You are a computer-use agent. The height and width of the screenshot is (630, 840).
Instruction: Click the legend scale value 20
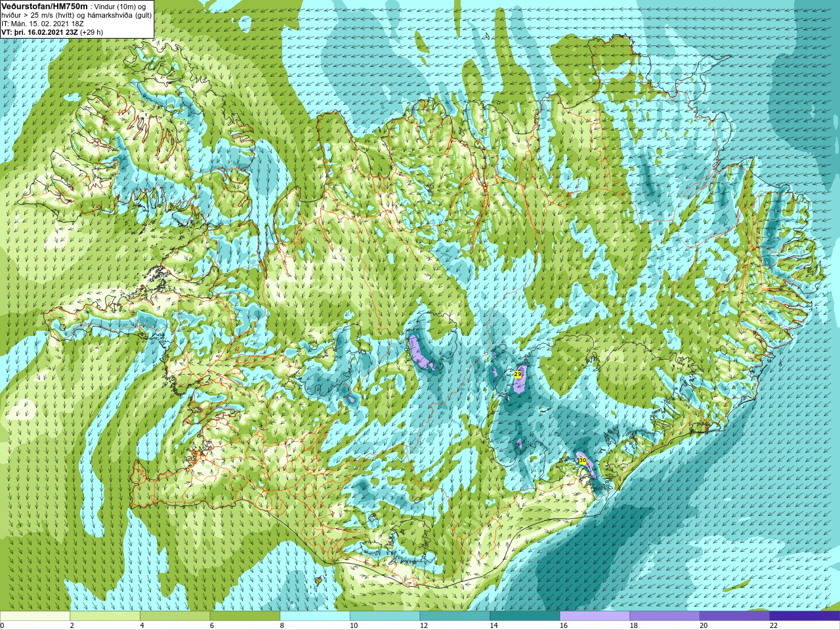coord(703,625)
